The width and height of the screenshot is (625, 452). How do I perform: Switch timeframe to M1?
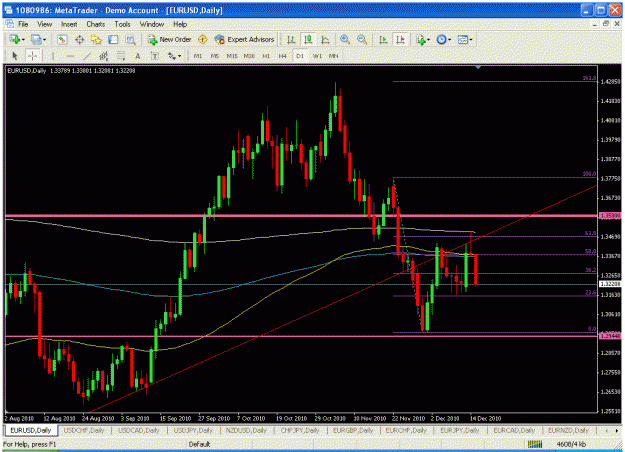198,56
